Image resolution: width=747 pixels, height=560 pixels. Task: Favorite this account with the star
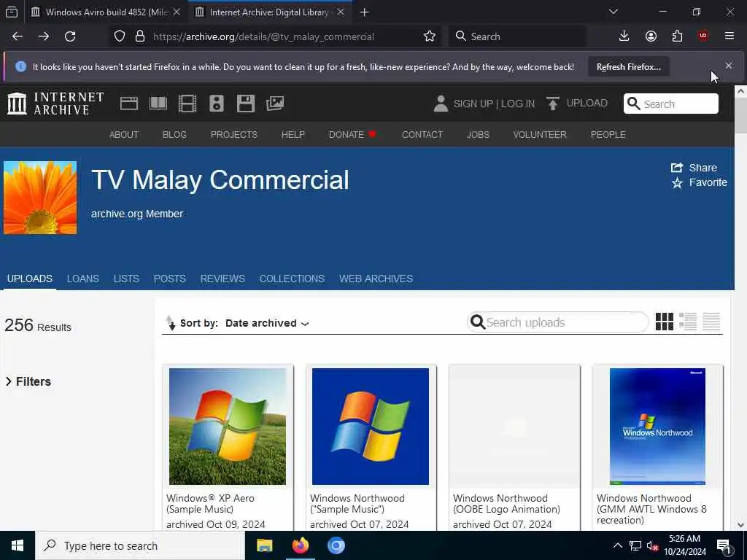click(x=677, y=182)
